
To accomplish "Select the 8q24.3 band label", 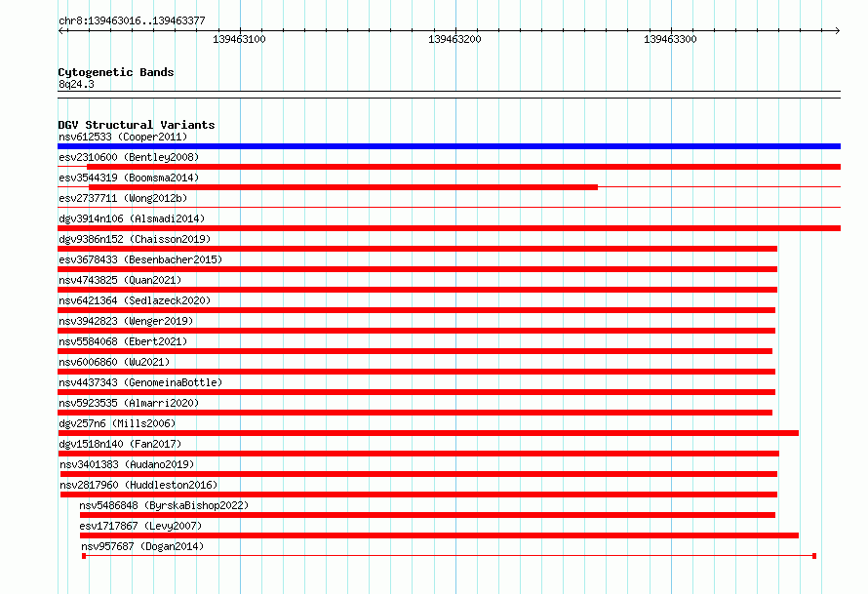I will (76, 84).
